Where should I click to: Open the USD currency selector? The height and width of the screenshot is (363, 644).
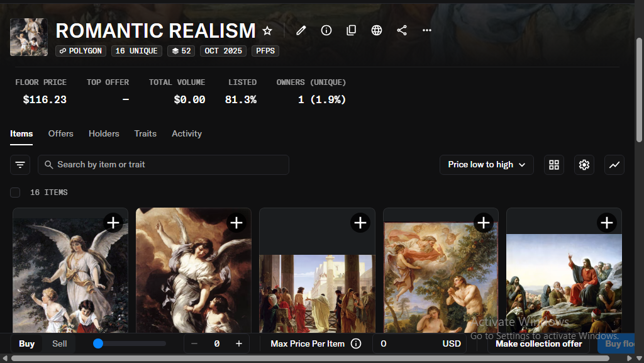[x=452, y=343]
